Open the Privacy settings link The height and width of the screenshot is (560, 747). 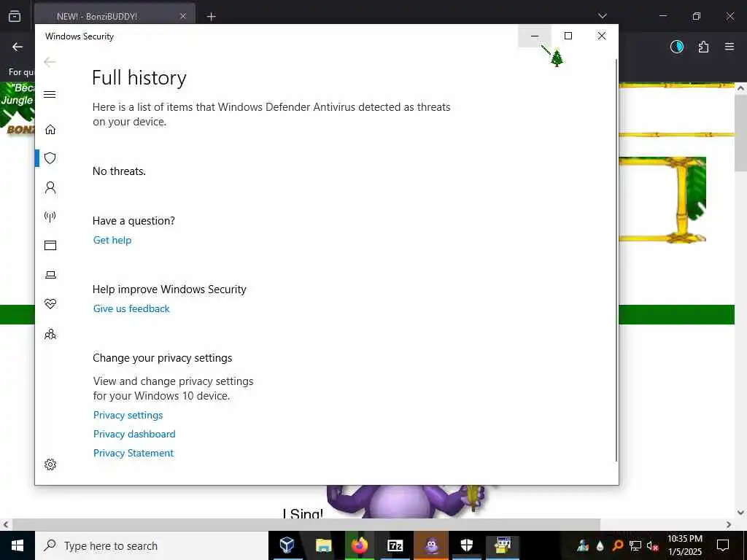tap(128, 415)
